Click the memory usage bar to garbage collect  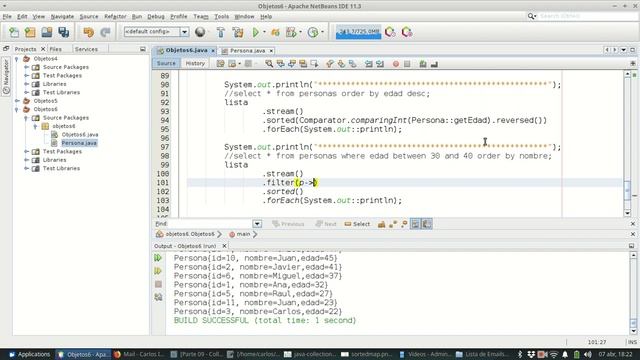coord(358,32)
